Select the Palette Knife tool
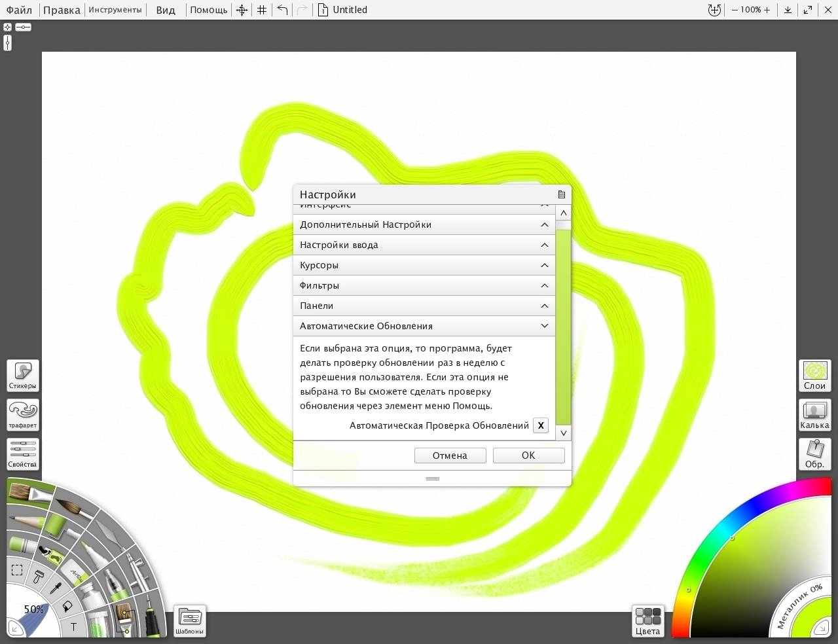The image size is (838, 644). click(111, 534)
